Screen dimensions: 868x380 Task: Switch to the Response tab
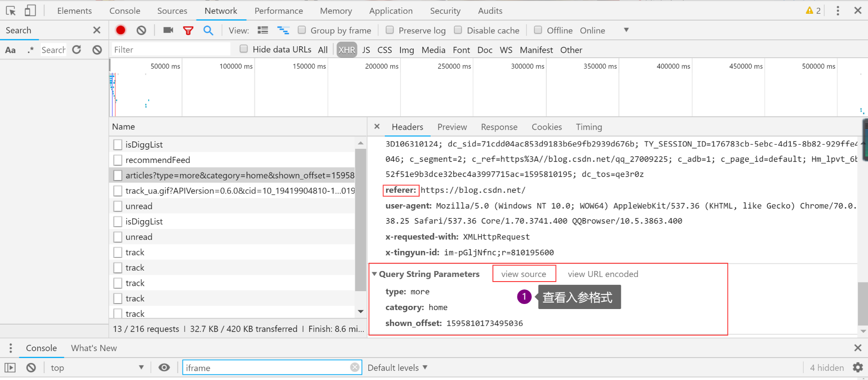(499, 127)
